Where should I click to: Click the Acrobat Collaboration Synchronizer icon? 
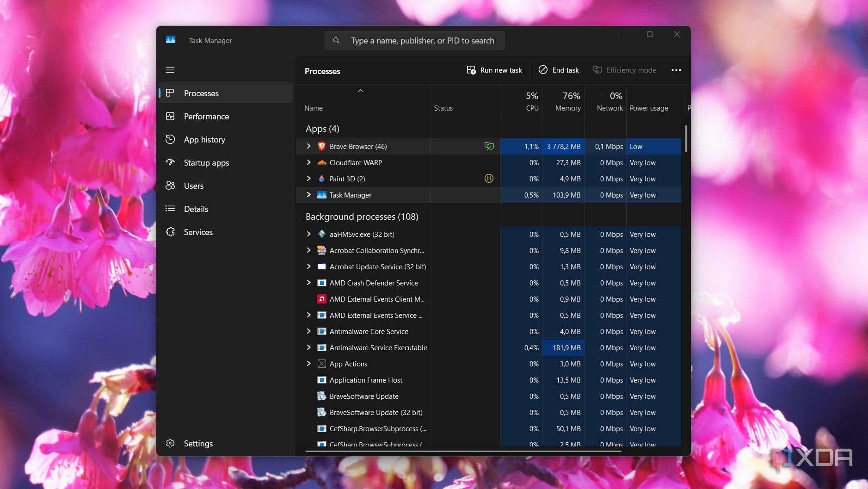(x=322, y=250)
